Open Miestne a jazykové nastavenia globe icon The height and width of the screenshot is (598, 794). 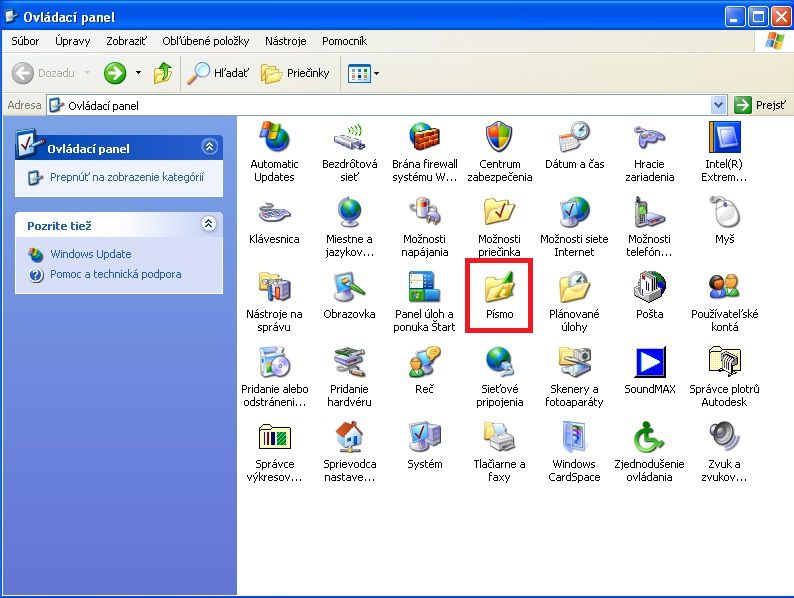click(x=349, y=227)
